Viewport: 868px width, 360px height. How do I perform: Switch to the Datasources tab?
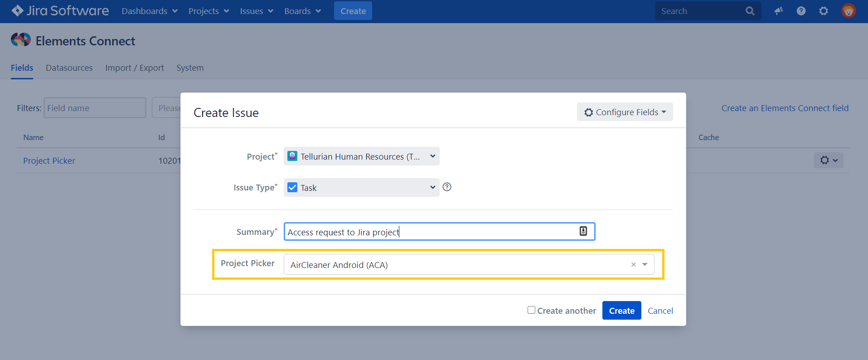click(x=69, y=68)
